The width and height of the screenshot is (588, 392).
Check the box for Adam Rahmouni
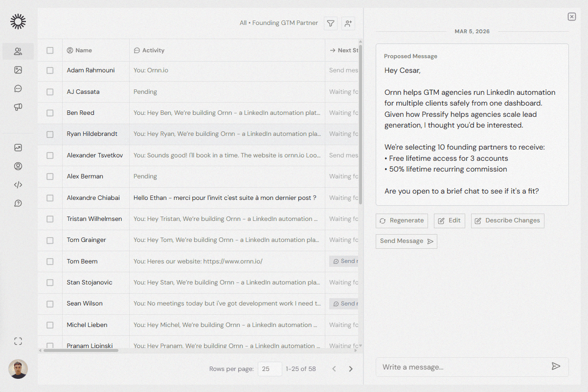tap(50, 70)
